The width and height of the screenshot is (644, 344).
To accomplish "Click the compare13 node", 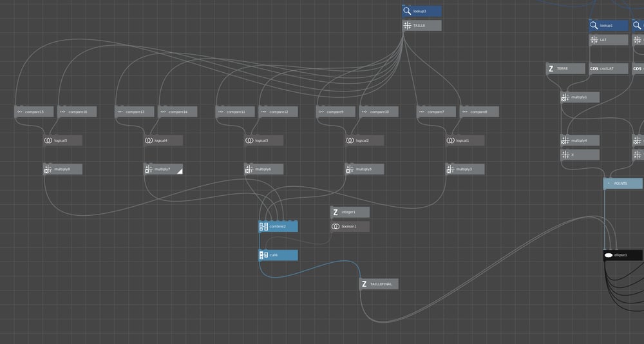I will tap(135, 112).
